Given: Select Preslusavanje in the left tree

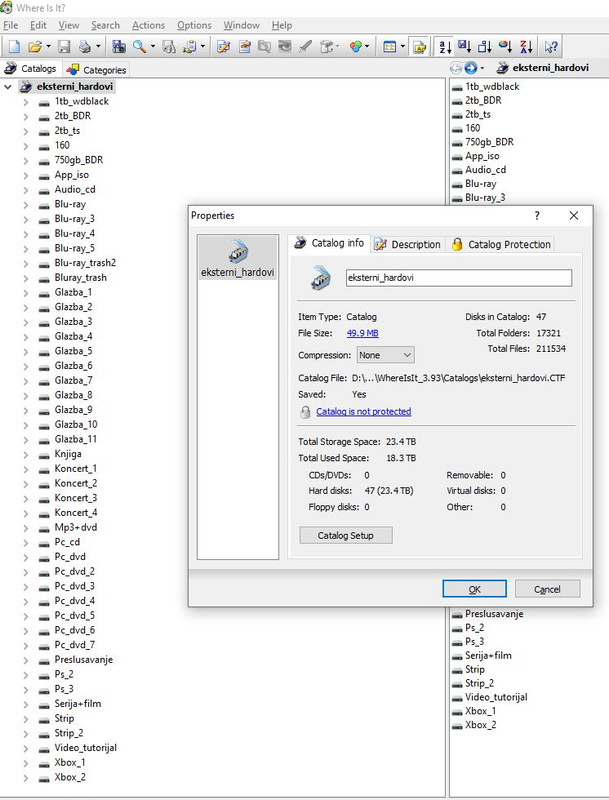Looking at the screenshot, I should (84, 660).
